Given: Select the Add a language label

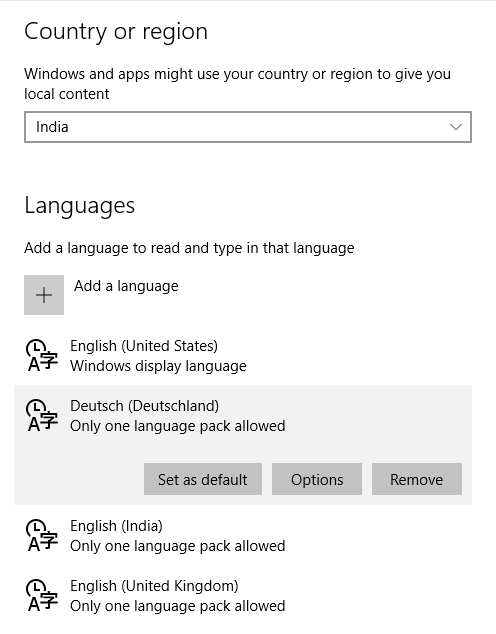Looking at the screenshot, I should [x=126, y=286].
